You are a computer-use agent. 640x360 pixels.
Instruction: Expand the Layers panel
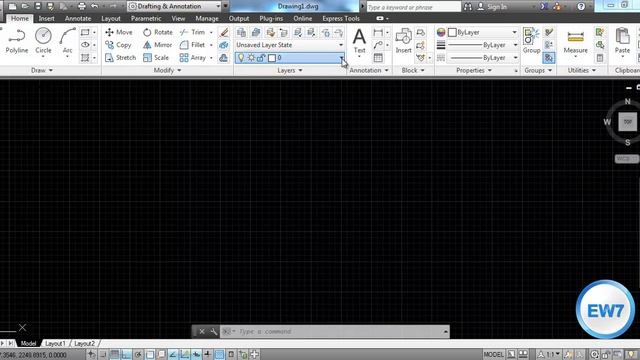pyautogui.click(x=290, y=70)
